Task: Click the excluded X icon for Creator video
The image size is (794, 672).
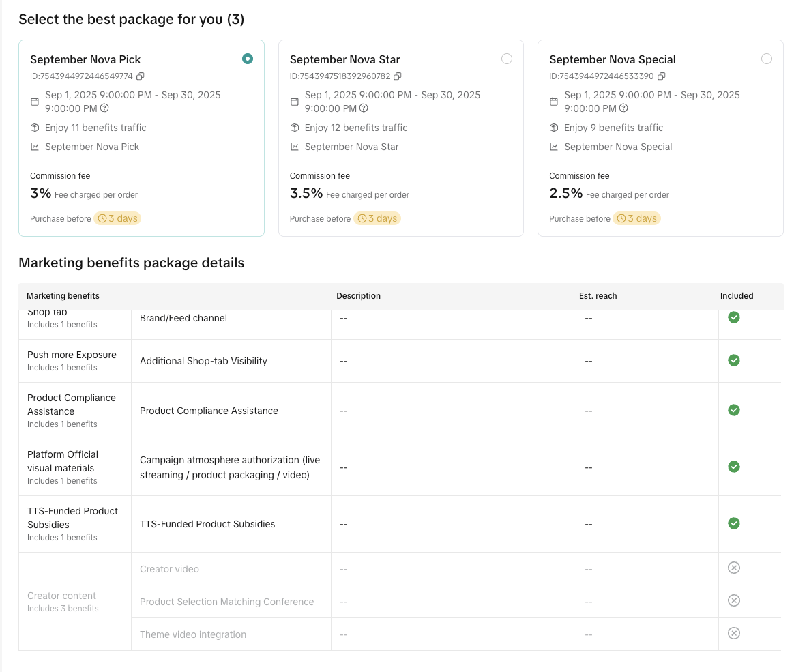Action: coord(733,568)
